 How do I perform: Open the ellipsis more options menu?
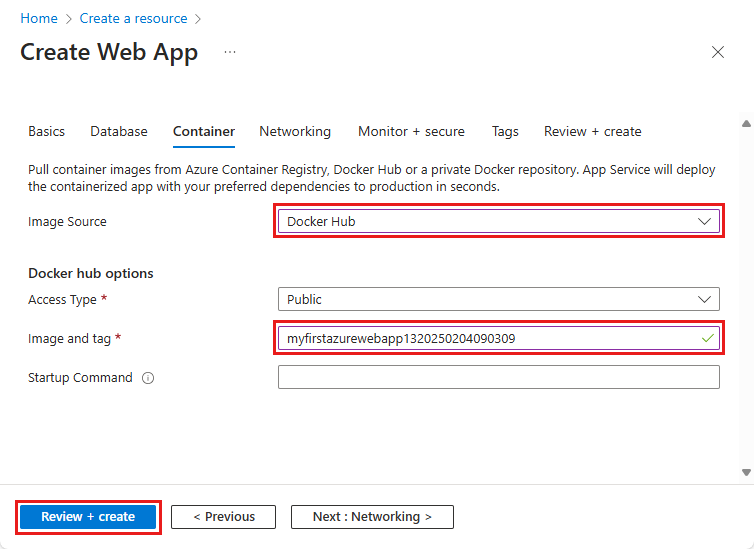coord(230,52)
